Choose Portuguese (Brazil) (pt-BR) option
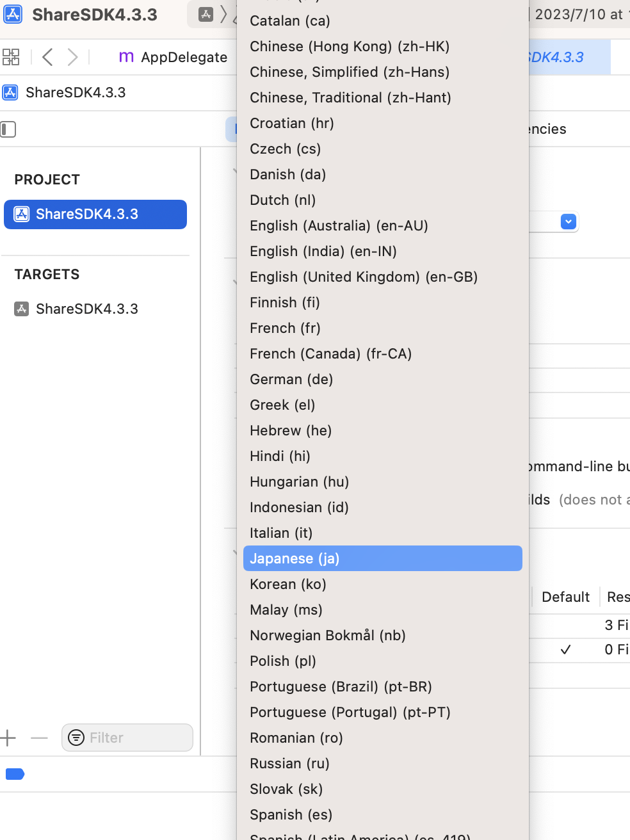Image resolution: width=630 pixels, height=840 pixels. 341,686
